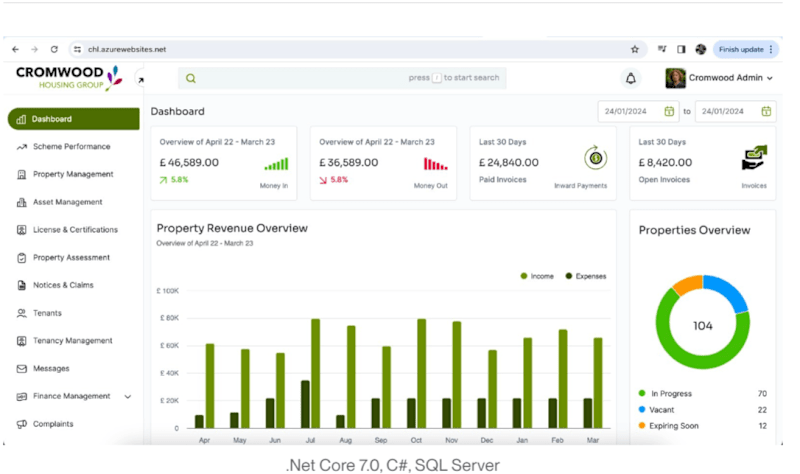Open site info icon beside URL

(77, 49)
